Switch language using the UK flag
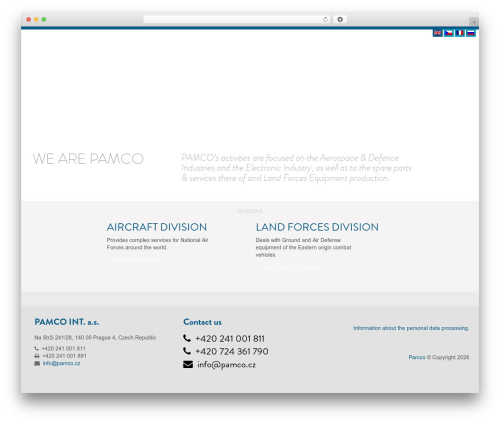 click(x=437, y=33)
